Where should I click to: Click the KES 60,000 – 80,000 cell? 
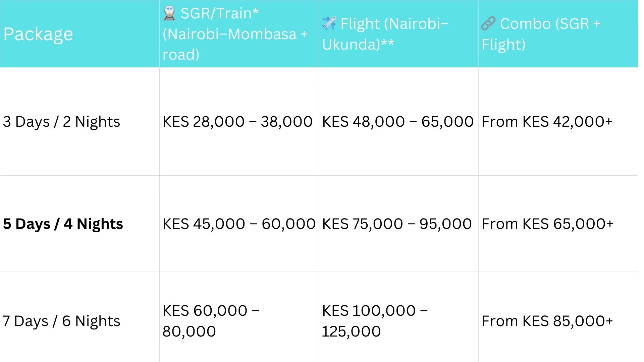click(211, 321)
